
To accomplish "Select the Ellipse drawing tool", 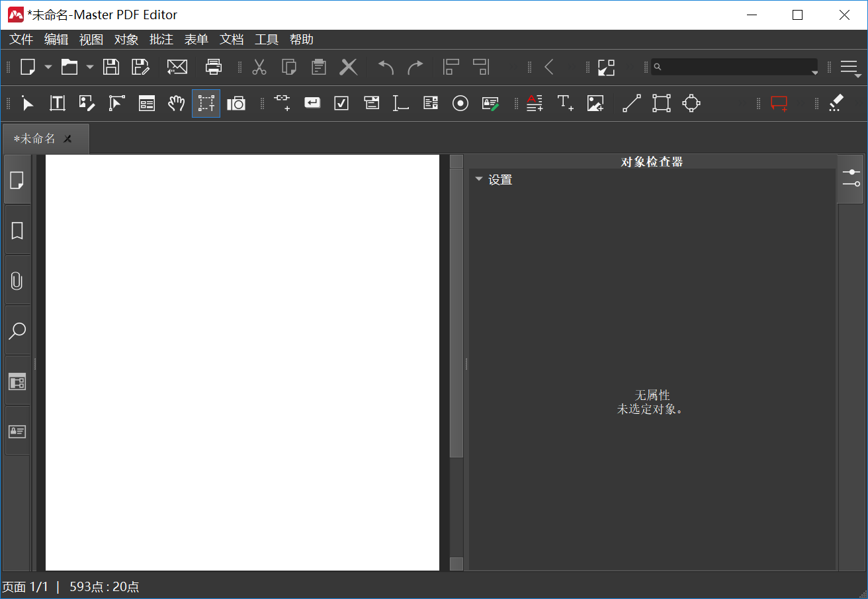I will click(691, 103).
